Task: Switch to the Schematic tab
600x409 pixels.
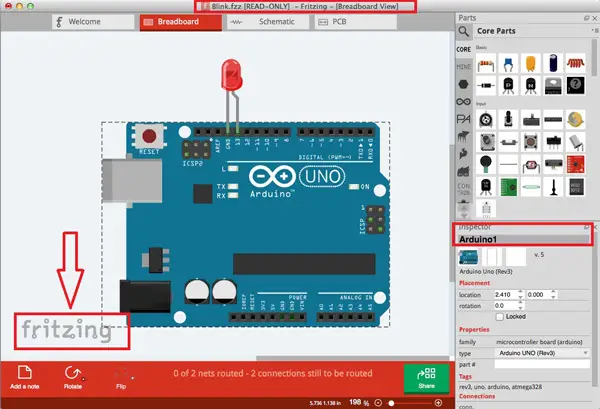Action: (268, 22)
